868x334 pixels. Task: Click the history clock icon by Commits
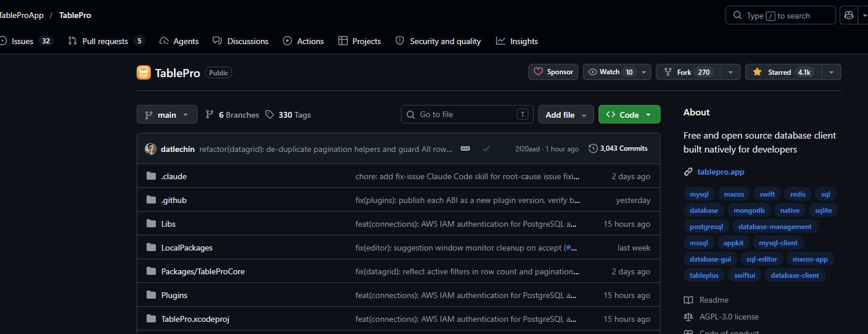(x=593, y=148)
